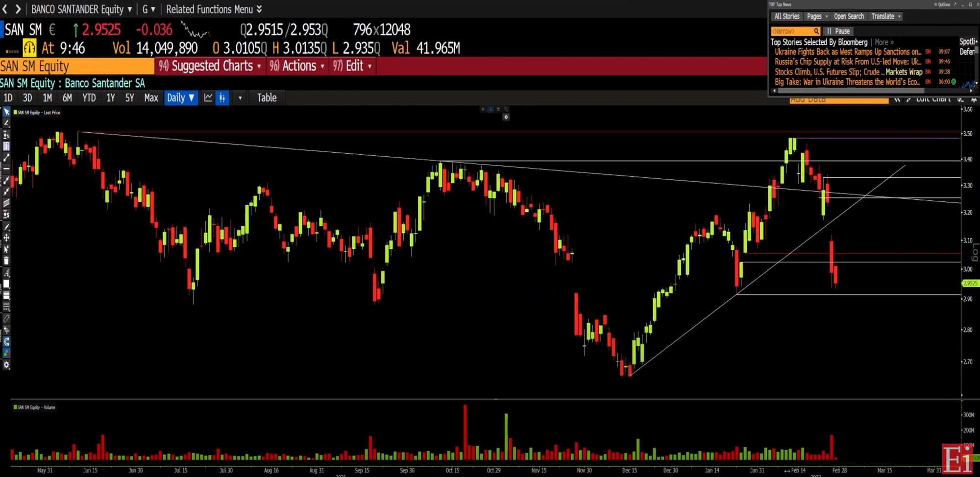The image size is (980, 477).
Task: Click the magnifier in the Narrow field
Action: (x=816, y=31)
